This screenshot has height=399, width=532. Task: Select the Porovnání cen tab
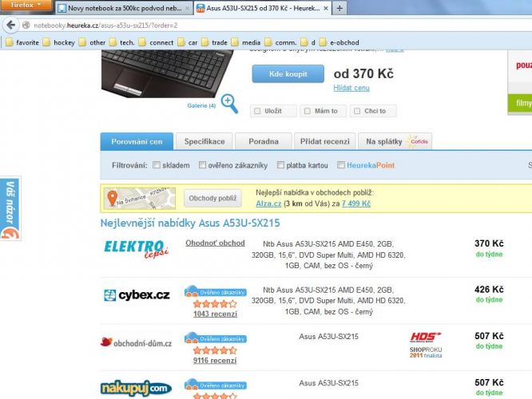click(137, 141)
